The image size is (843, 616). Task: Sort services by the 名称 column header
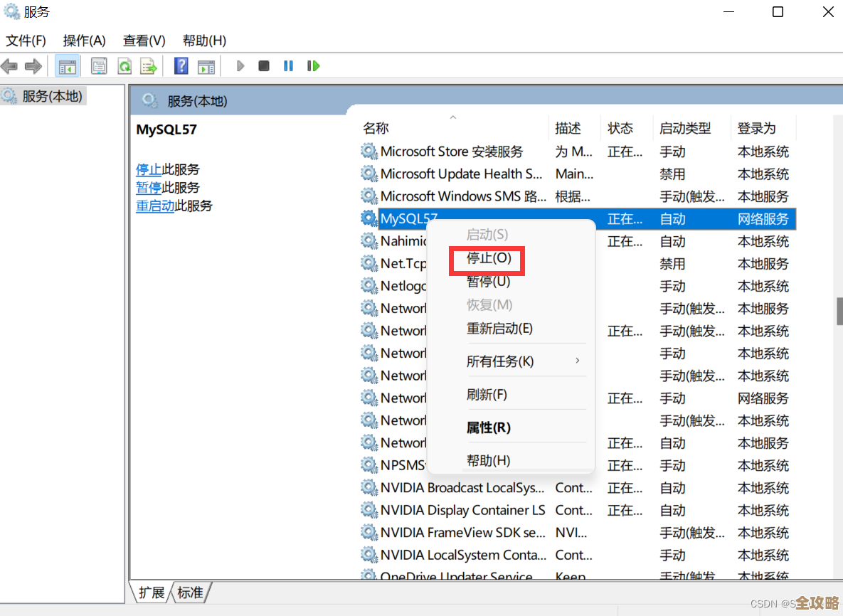[374, 128]
